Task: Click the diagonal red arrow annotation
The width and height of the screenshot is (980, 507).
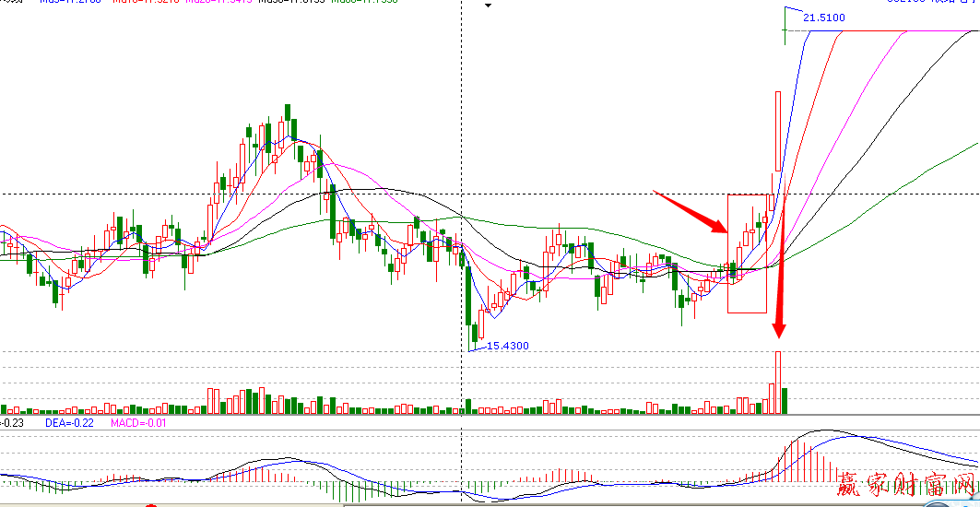Action: coord(691,212)
